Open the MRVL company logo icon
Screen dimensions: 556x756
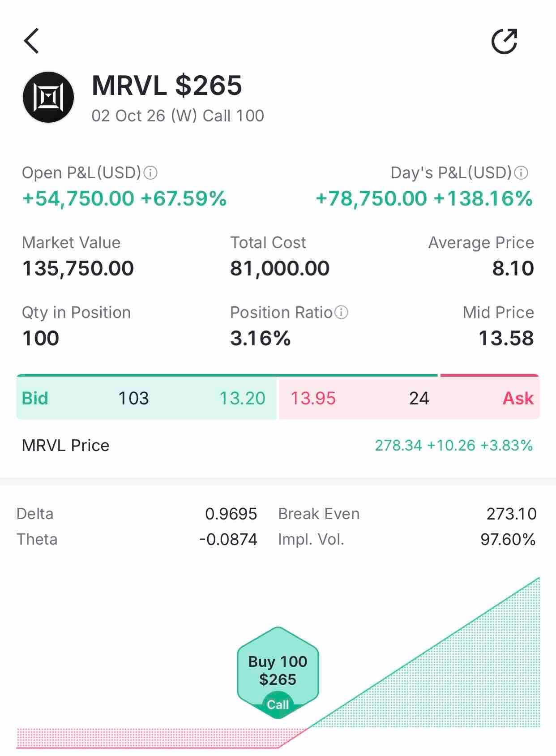[48, 97]
